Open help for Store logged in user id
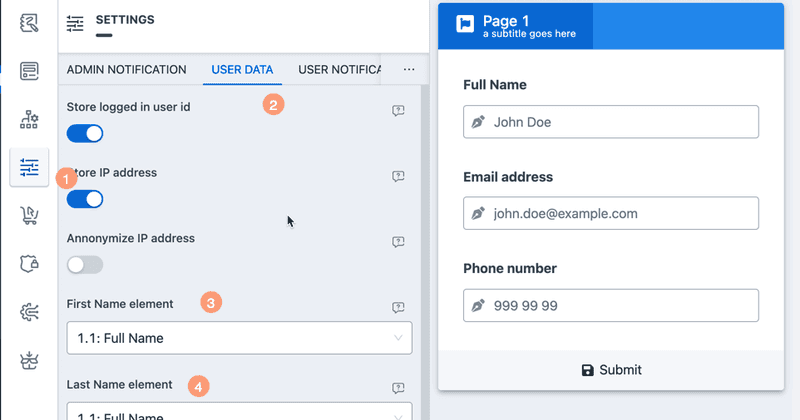The image size is (800, 420). click(x=398, y=110)
